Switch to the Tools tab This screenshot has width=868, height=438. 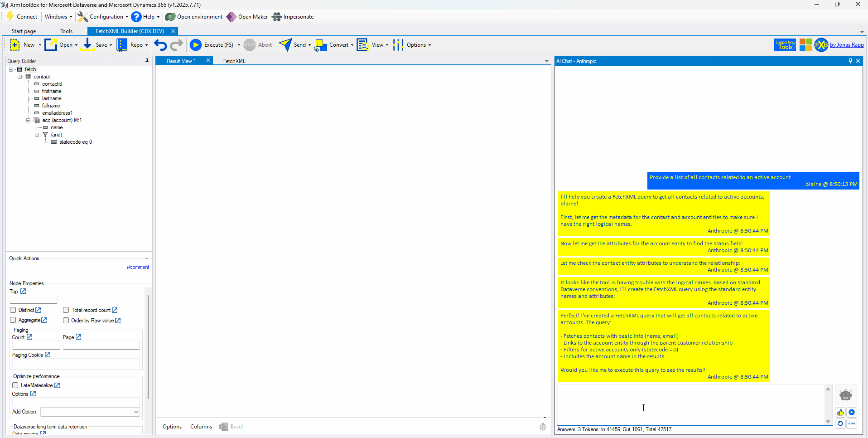pyautogui.click(x=67, y=31)
